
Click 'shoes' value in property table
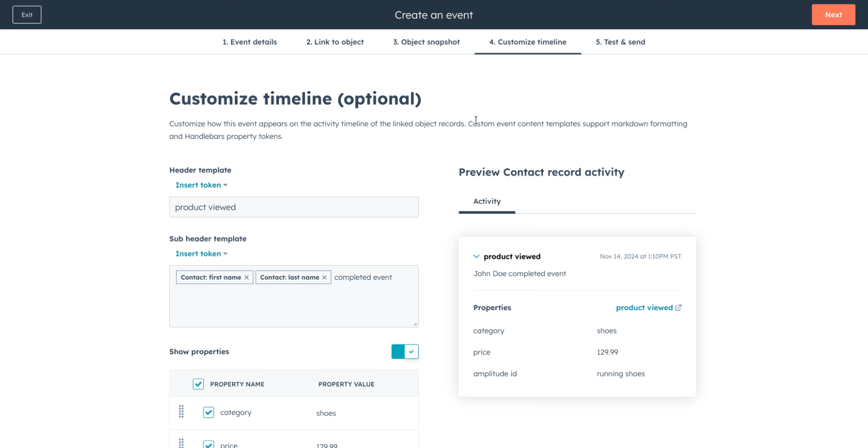click(x=326, y=413)
